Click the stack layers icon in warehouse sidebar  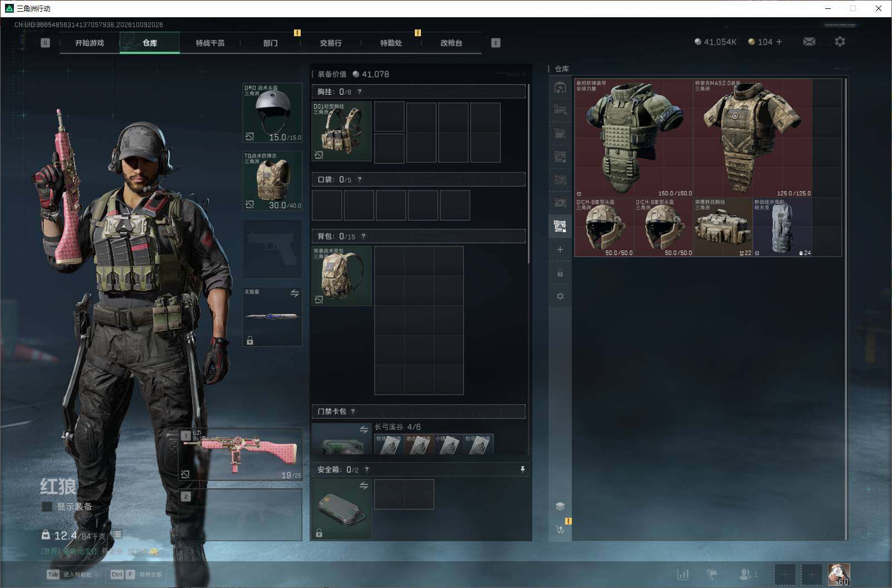(x=560, y=506)
